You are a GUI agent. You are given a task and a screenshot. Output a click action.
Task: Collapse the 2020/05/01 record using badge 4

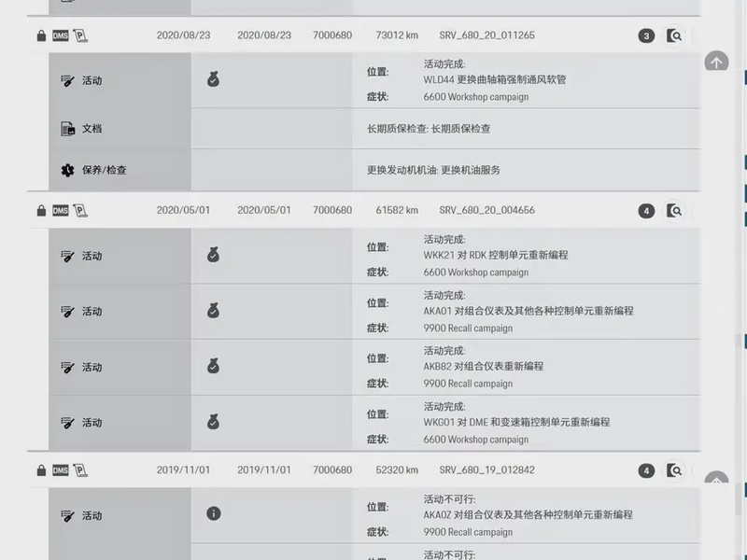[646, 211]
